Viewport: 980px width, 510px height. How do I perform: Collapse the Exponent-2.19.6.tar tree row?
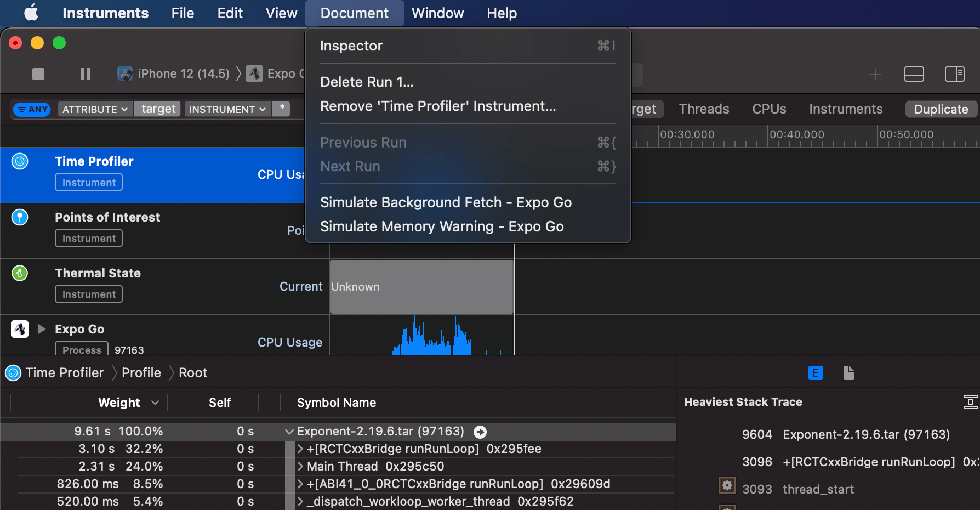(x=289, y=432)
